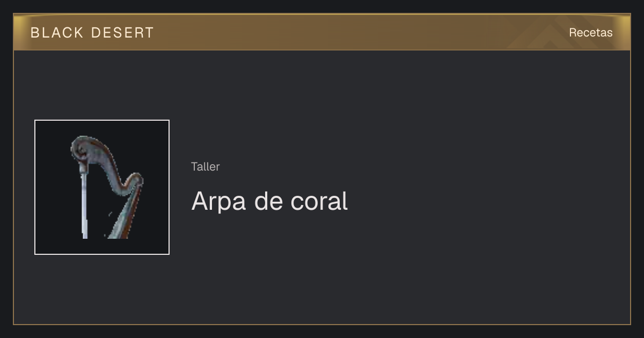Click the word DESERT in header

[122, 33]
